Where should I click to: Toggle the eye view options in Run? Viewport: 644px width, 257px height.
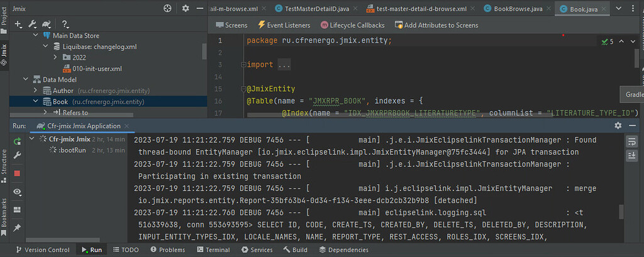(17, 192)
